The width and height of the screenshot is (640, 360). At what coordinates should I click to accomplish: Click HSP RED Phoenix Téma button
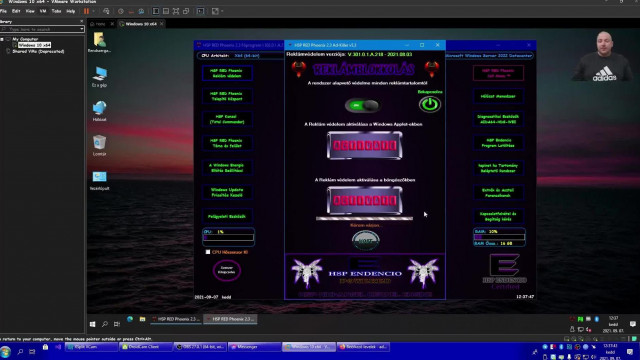[227, 143]
